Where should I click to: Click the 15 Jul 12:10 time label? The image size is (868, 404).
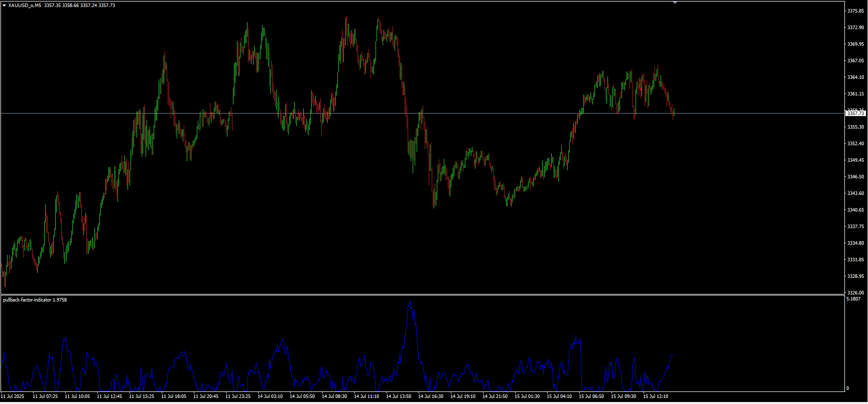(656, 396)
